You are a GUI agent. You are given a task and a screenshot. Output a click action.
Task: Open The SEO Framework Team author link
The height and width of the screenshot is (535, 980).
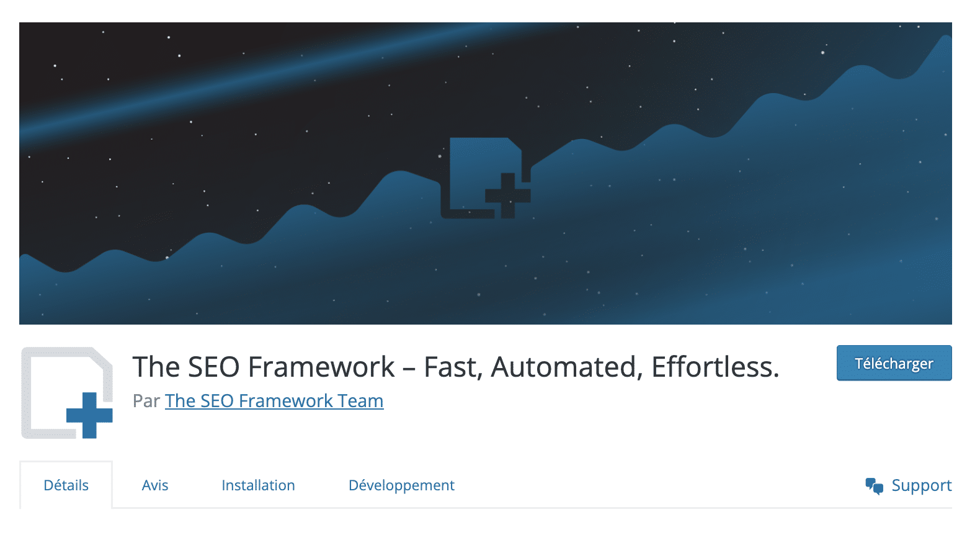click(274, 401)
